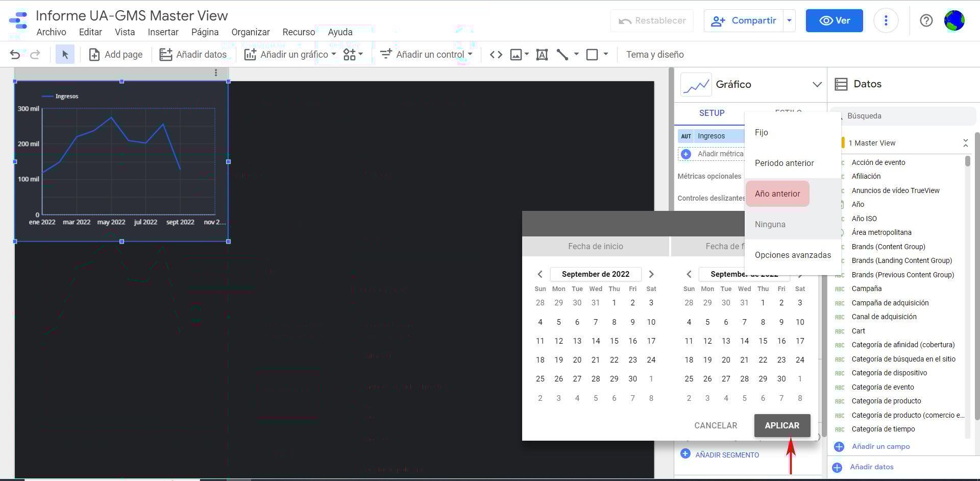
Task: Expand shape tool options arrow
Action: 606,54
